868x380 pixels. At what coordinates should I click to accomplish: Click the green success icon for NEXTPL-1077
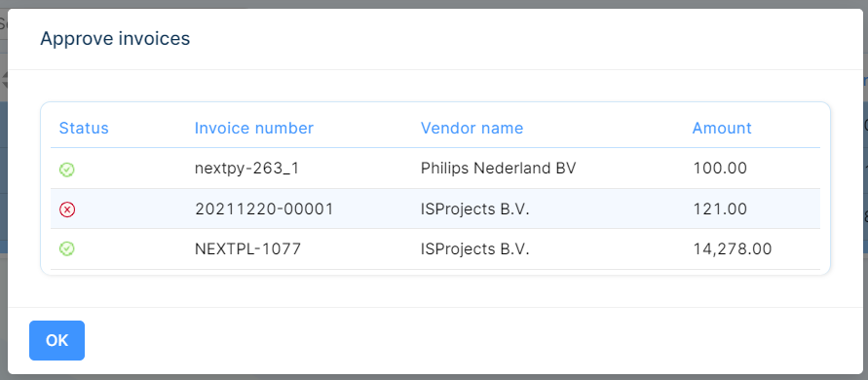coord(67,249)
